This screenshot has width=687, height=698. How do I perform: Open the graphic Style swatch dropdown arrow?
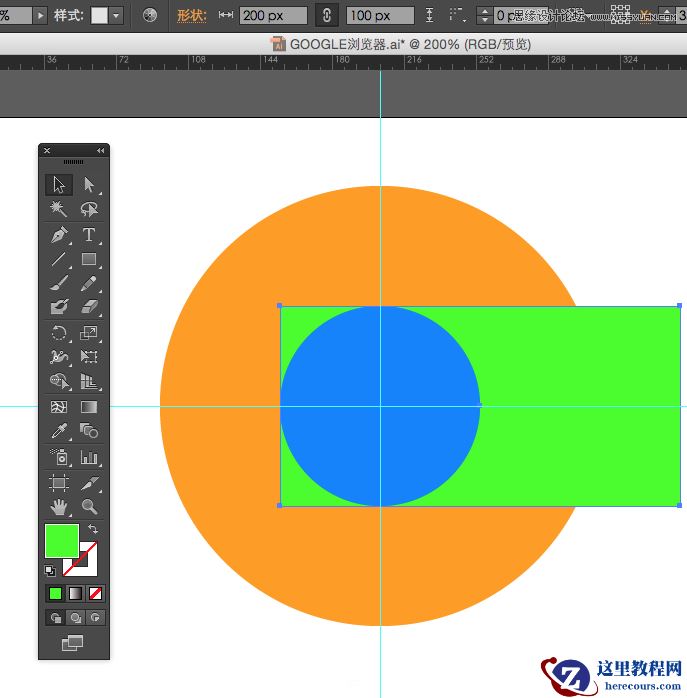tap(116, 16)
